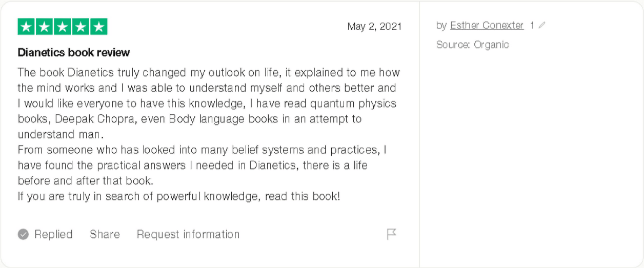The width and height of the screenshot is (644, 268).
Task: Click the first green rating star
Action: click(26, 27)
